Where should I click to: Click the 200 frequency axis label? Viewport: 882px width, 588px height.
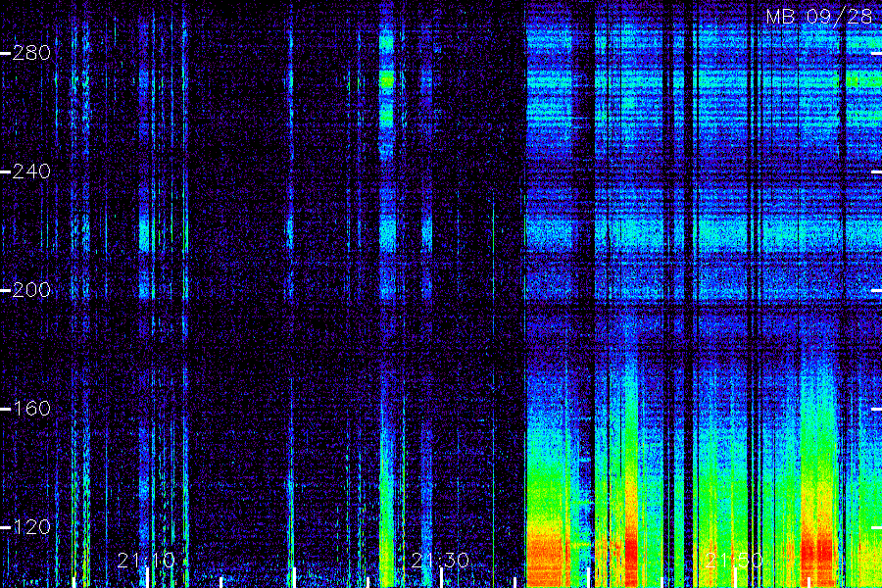pyautogui.click(x=31, y=290)
